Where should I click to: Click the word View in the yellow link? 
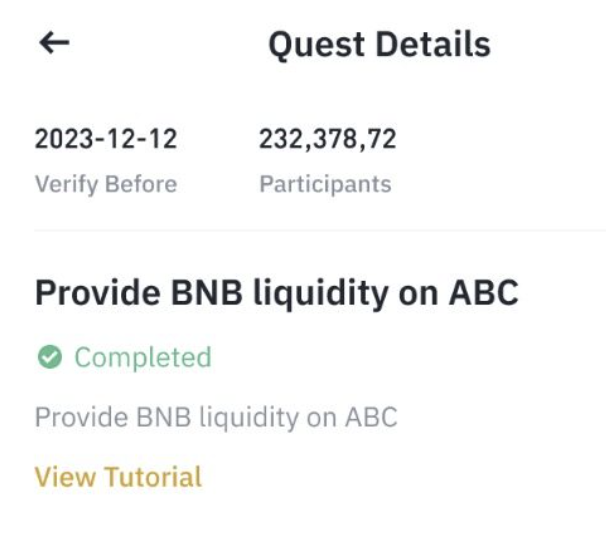click(x=65, y=477)
